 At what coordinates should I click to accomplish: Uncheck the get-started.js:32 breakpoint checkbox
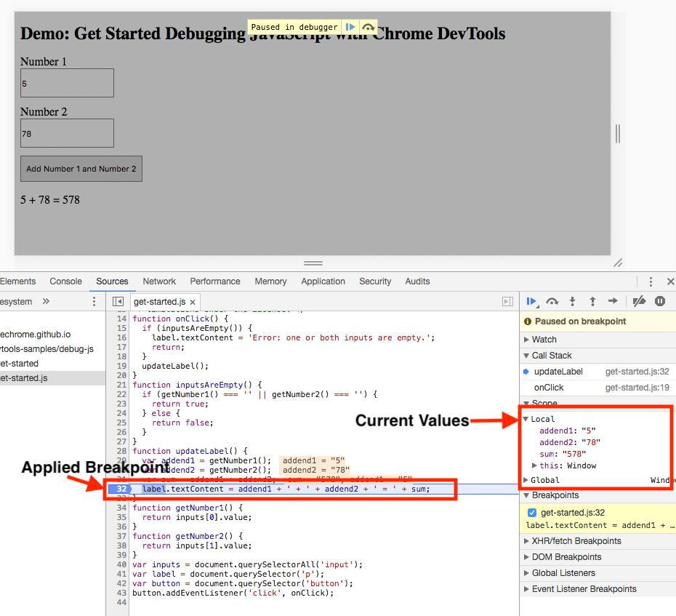[x=532, y=513]
